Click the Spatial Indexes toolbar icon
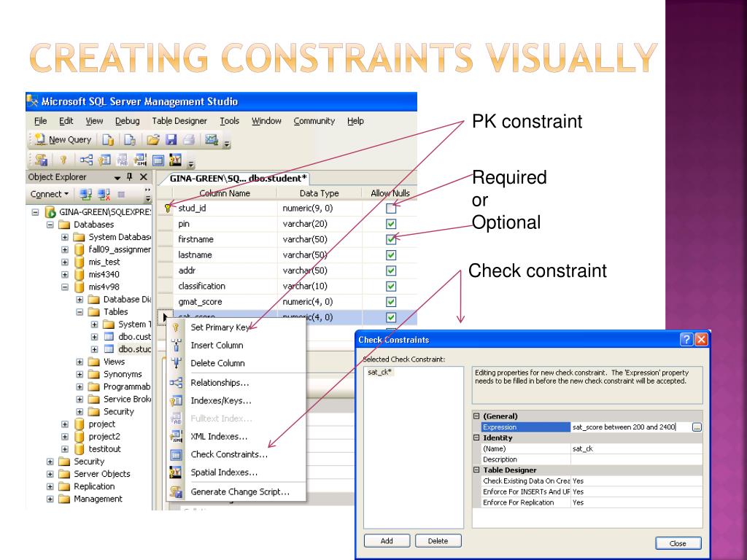Screen dimensions: 747x560 point(175,160)
